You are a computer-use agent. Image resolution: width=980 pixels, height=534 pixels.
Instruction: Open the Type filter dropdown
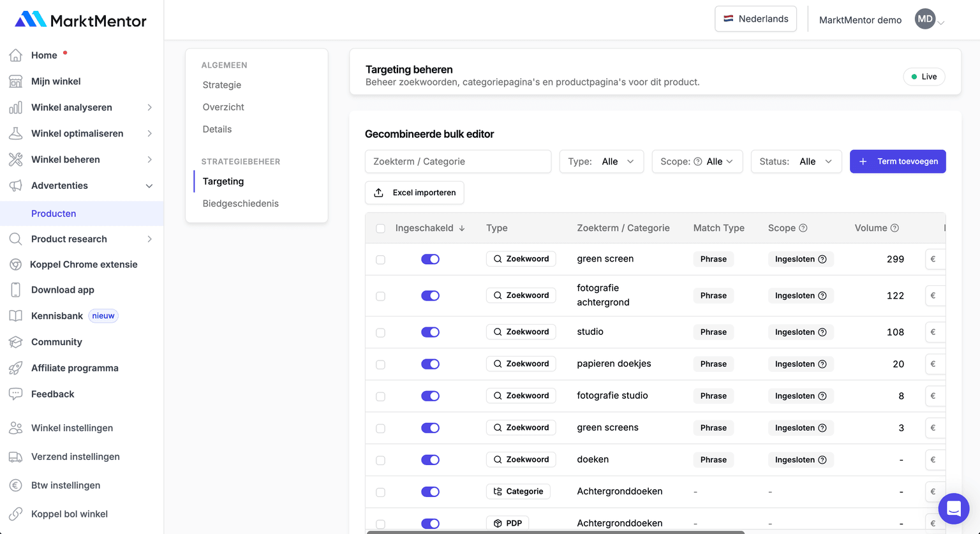(x=601, y=161)
